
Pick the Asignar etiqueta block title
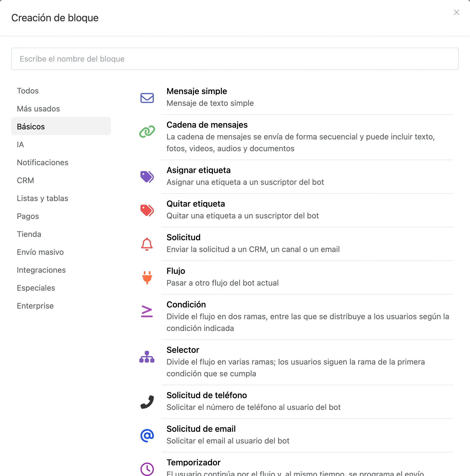click(x=199, y=170)
